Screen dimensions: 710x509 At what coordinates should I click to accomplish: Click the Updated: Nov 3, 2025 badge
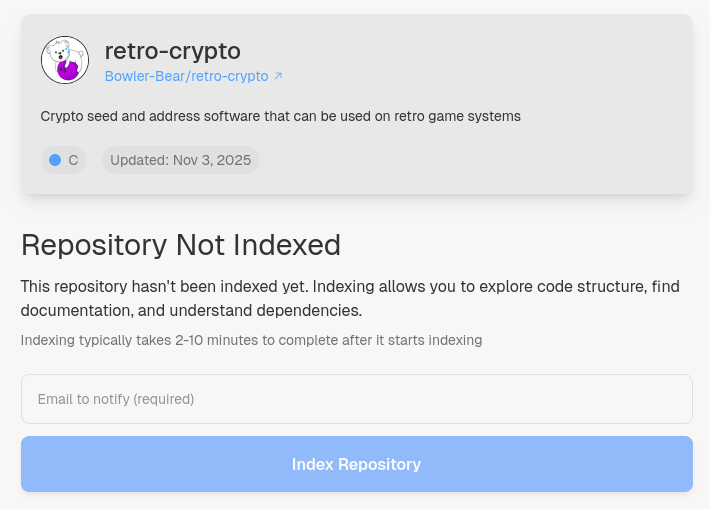pos(180,160)
